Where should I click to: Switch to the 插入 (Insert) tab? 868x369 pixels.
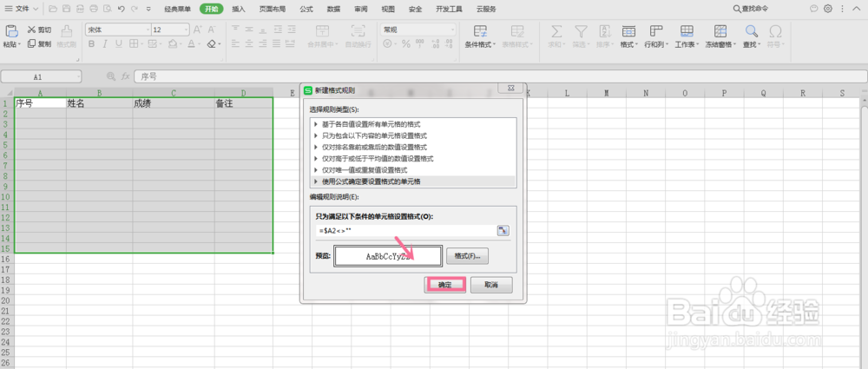[239, 9]
